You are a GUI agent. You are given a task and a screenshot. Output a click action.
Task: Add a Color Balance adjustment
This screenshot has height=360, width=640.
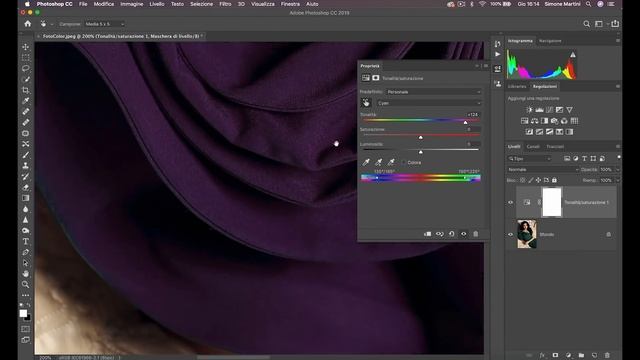tap(534, 121)
